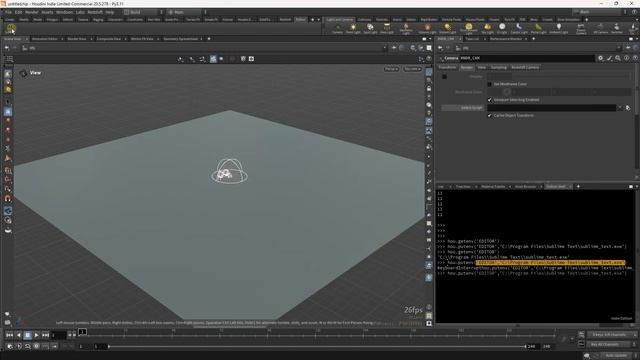Viewport: 640px width, 360px height.
Task: Open the Transform tab in camera parameters
Action: coord(447,67)
